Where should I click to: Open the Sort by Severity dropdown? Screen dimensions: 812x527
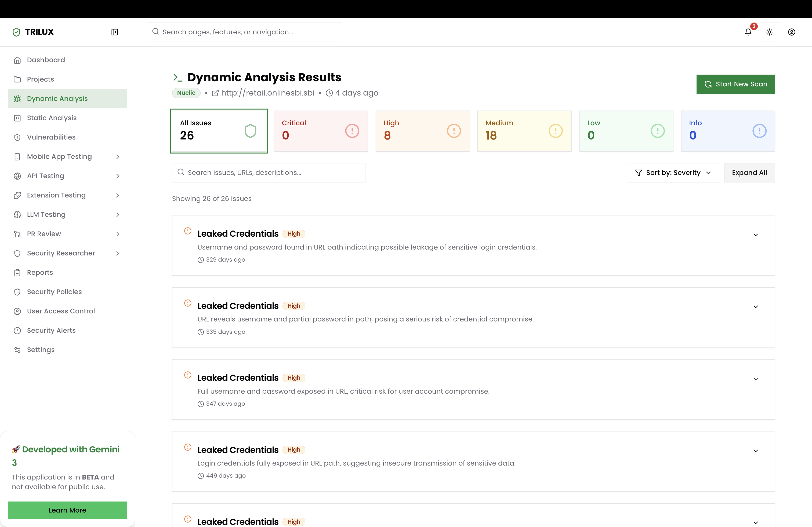pyautogui.click(x=673, y=173)
